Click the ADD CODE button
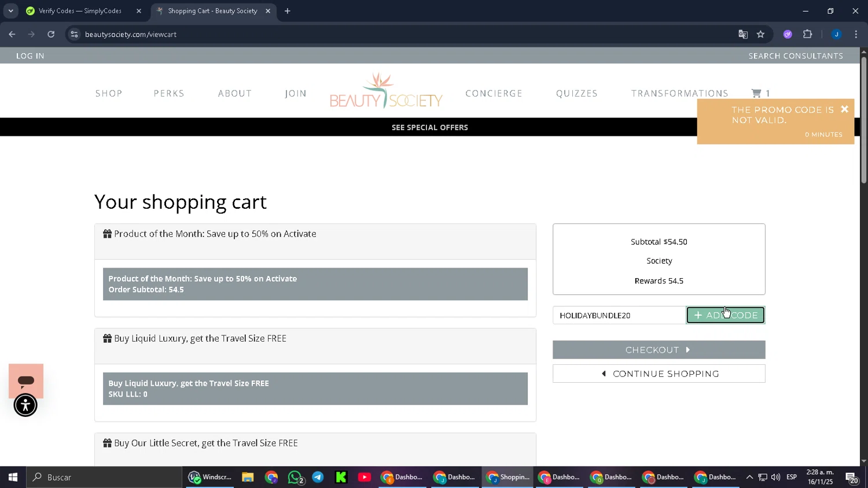 726,315
